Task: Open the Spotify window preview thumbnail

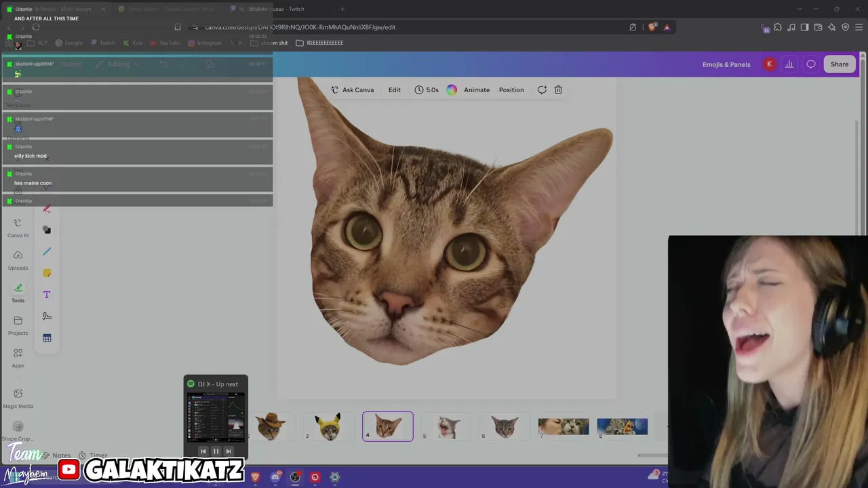Action: click(216, 417)
